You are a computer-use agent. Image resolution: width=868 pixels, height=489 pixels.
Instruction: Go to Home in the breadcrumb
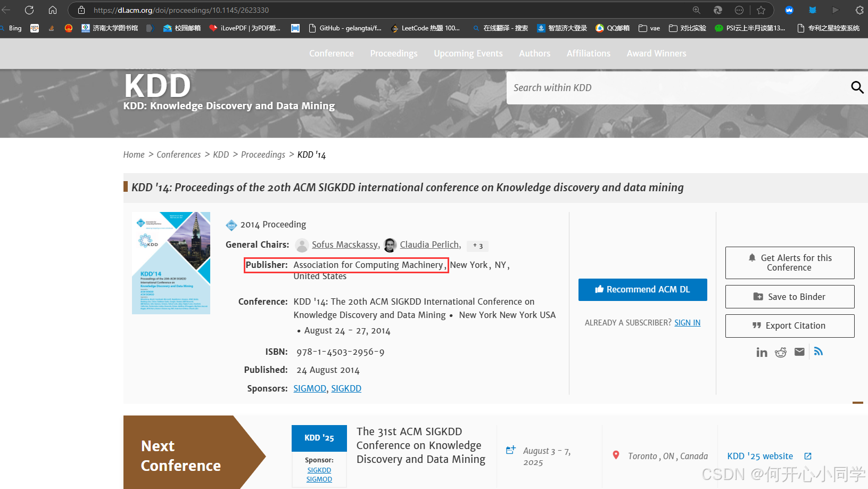click(x=134, y=154)
